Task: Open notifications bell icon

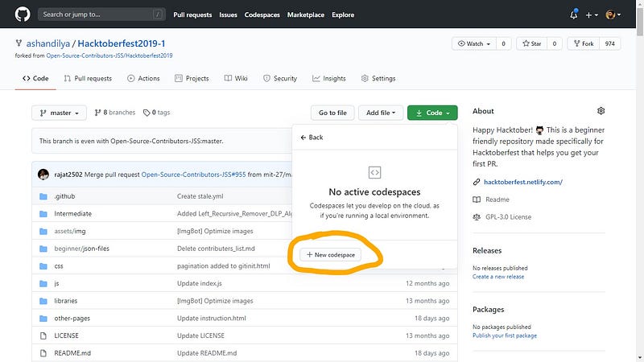Action: 574,14
